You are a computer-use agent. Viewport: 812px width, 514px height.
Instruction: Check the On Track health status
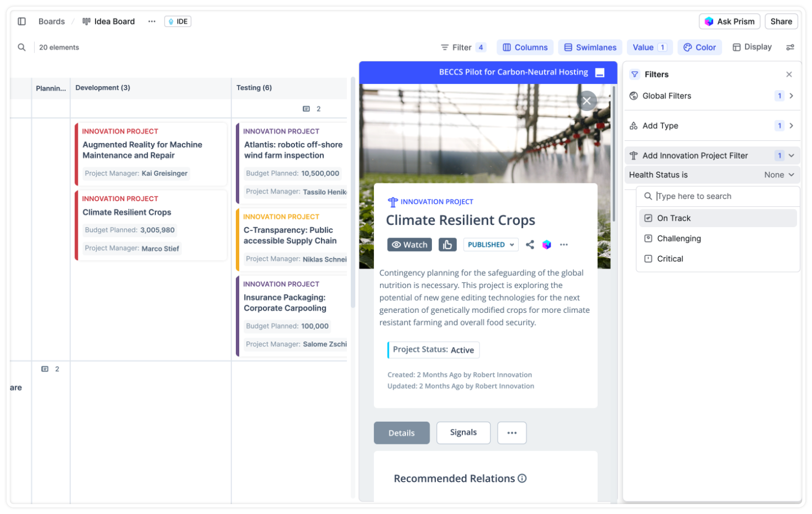[648, 218]
